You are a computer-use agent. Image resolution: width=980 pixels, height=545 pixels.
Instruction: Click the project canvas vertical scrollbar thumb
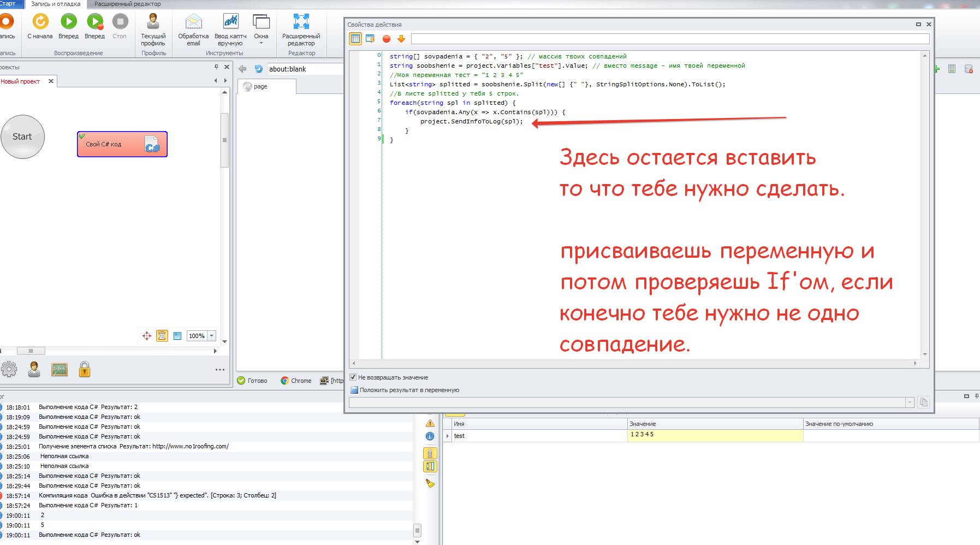(x=224, y=140)
